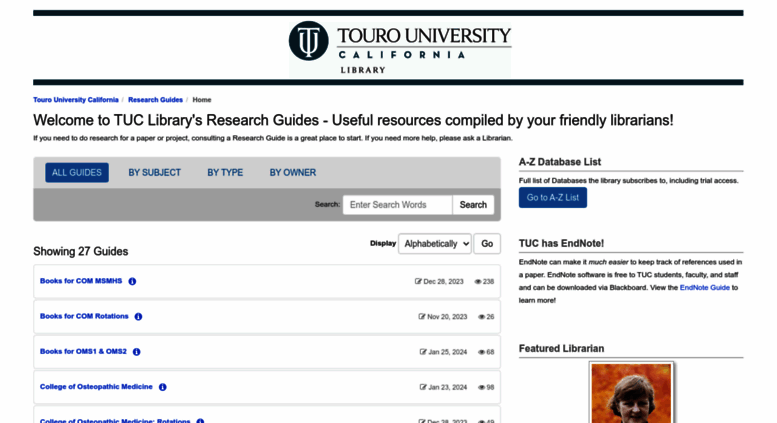The image size is (777, 423).
Task: Select the ALL GUIDES tab
Action: coord(77,172)
